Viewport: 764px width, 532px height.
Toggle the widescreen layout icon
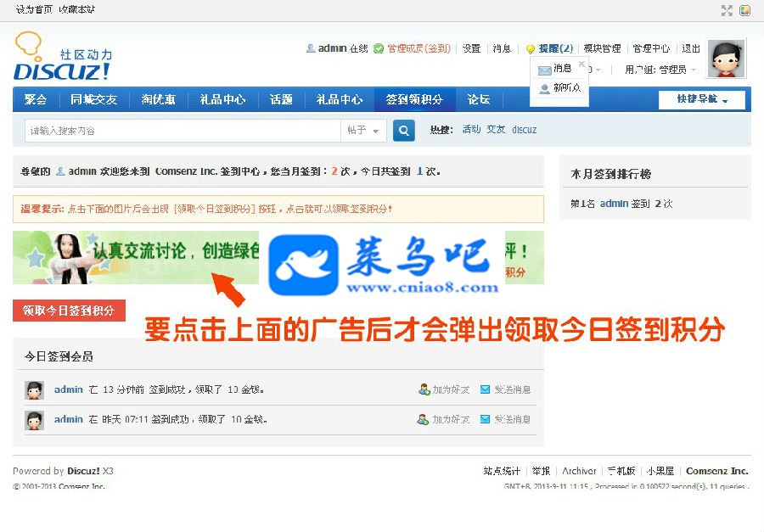pyautogui.click(x=727, y=10)
